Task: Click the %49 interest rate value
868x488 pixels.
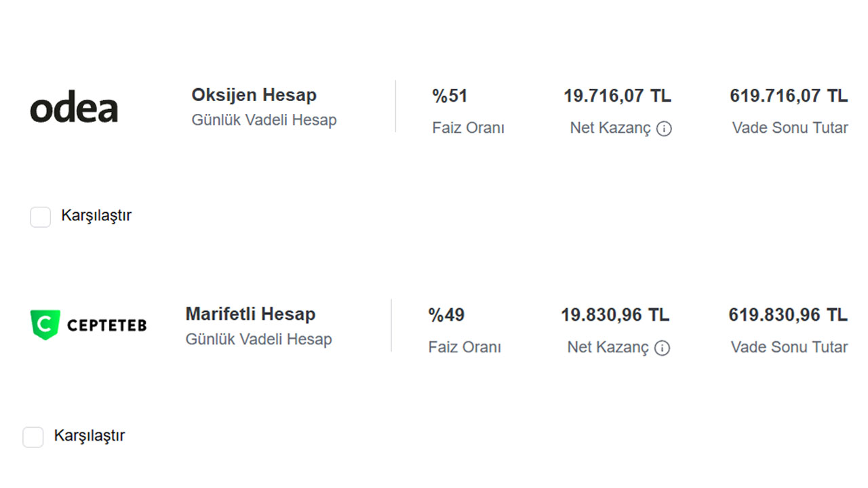Action: 446,315
